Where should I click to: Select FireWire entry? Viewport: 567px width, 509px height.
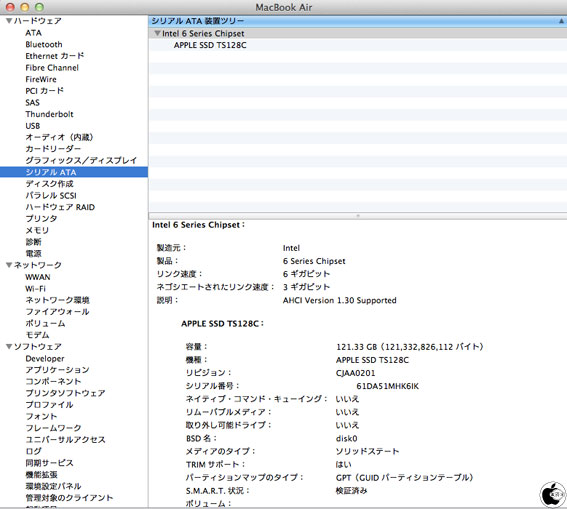point(41,79)
